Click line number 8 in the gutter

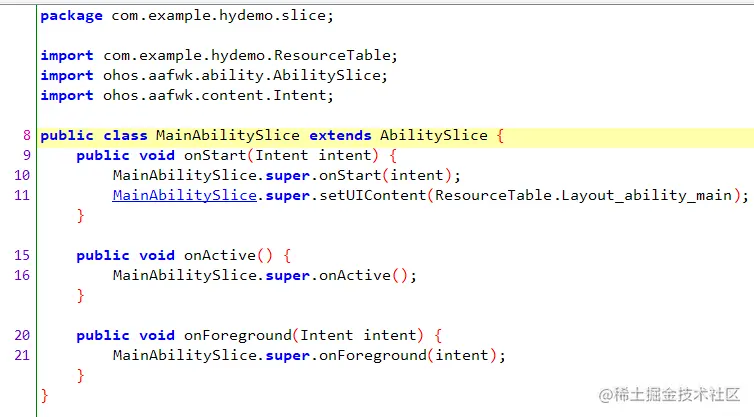[27, 136]
